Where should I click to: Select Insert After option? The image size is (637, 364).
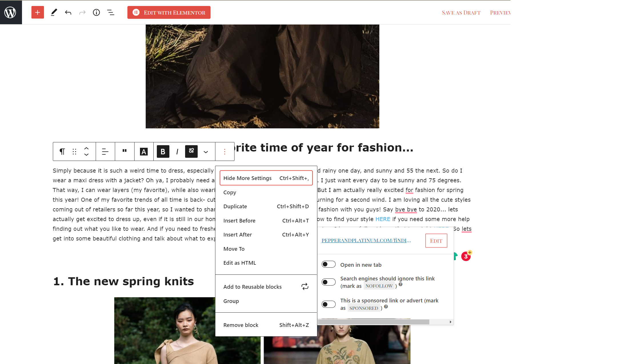266,234
